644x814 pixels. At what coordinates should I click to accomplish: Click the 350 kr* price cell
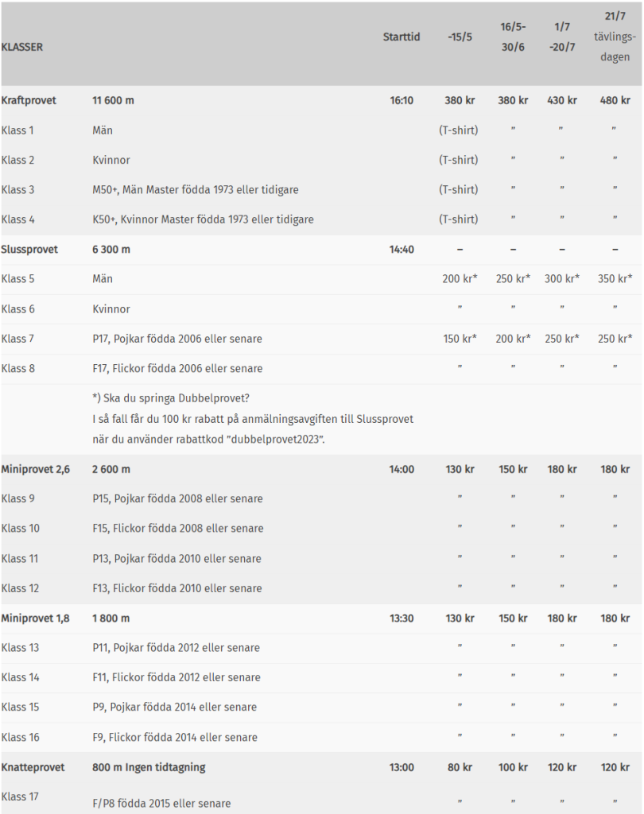pyautogui.click(x=615, y=279)
